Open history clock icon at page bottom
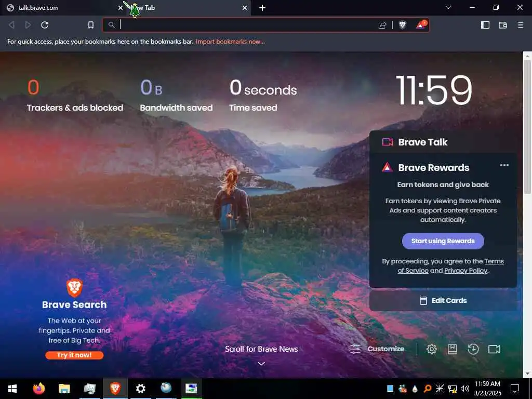Screen dimensions: 532x399 pos(473,349)
